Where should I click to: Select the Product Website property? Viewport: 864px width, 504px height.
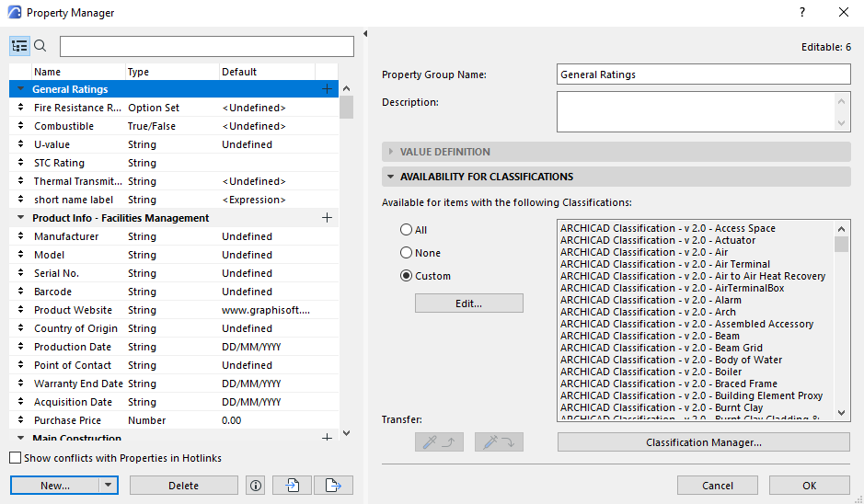pos(174,310)
